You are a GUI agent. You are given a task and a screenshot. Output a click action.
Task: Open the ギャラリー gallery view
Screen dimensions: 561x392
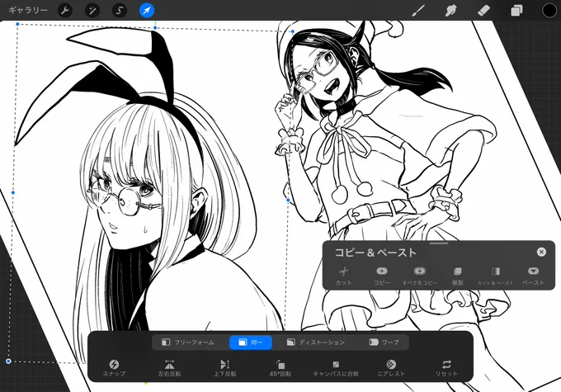pyautogui.click(x=28, y=11)
